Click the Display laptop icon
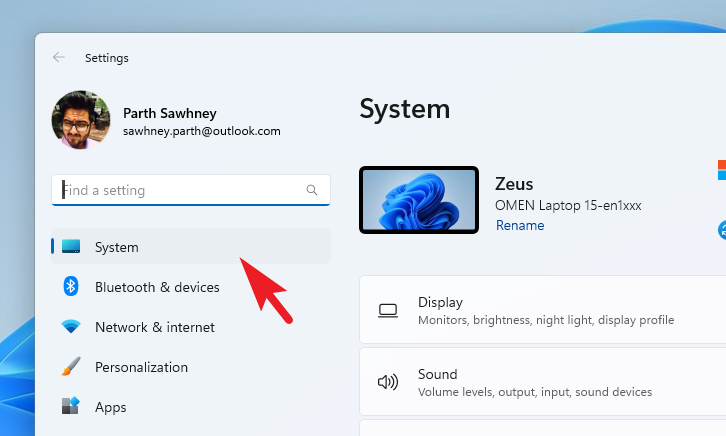The width and height of the screenshot is (726, 436). 388,311
